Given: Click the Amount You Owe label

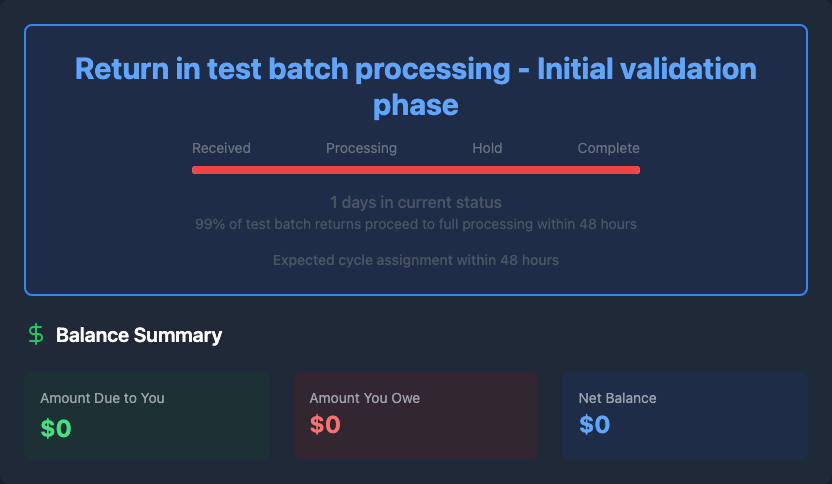Looking at the screenshot, I should click(x=365, y=398).
